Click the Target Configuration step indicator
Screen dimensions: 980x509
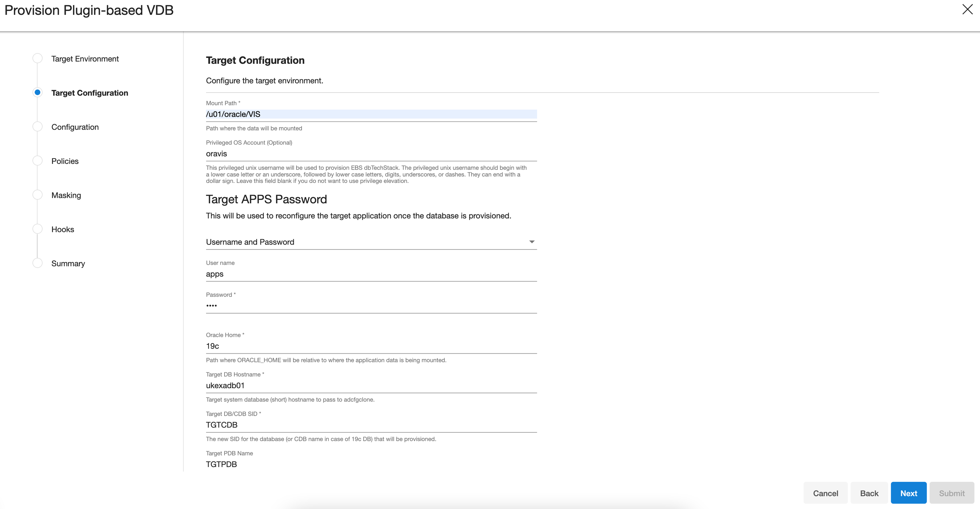tap(37, 92)
